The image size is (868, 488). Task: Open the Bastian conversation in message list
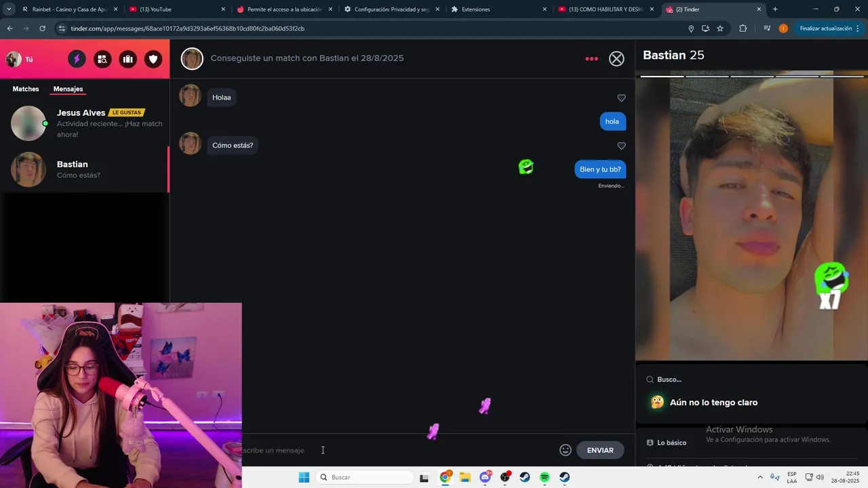click(85, 169)
